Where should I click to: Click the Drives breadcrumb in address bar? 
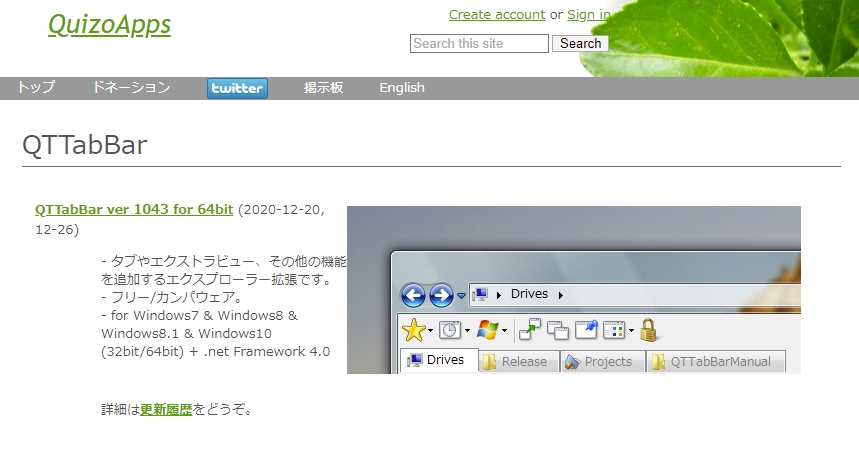529,294
